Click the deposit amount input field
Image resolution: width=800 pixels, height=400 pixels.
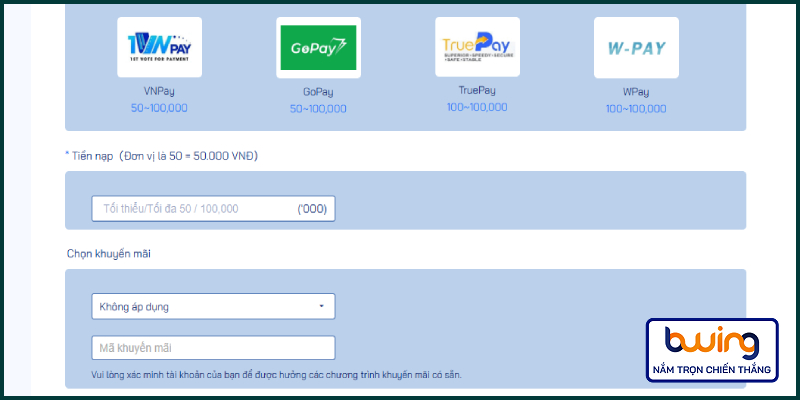pyautogui.click(x=213, y=209)
